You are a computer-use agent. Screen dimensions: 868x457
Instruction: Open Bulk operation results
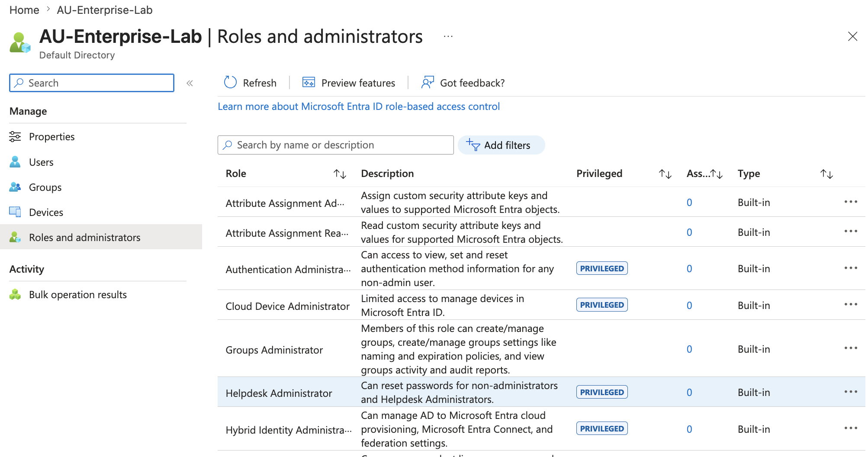[x=77, y=295]
